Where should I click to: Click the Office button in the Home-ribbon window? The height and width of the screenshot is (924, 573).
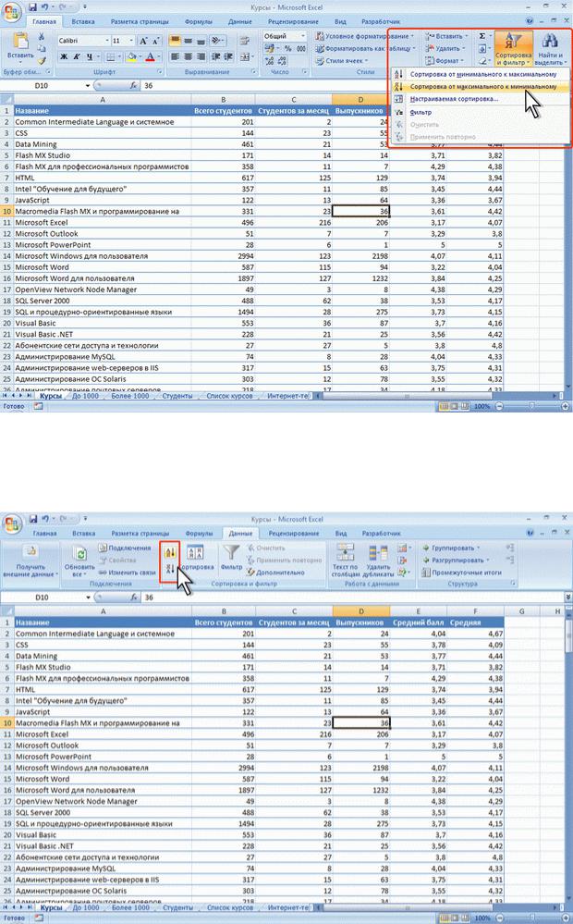[12, 11]
